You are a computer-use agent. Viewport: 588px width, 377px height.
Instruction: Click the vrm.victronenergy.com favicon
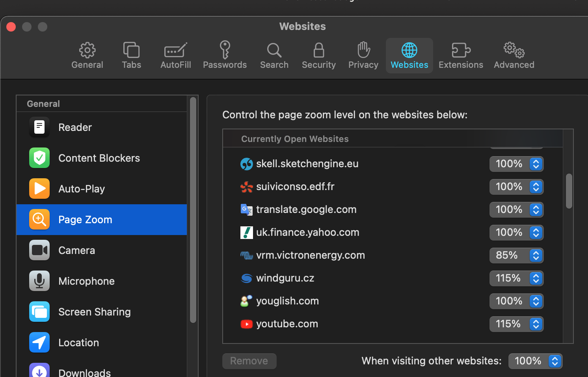coord(247,256)
